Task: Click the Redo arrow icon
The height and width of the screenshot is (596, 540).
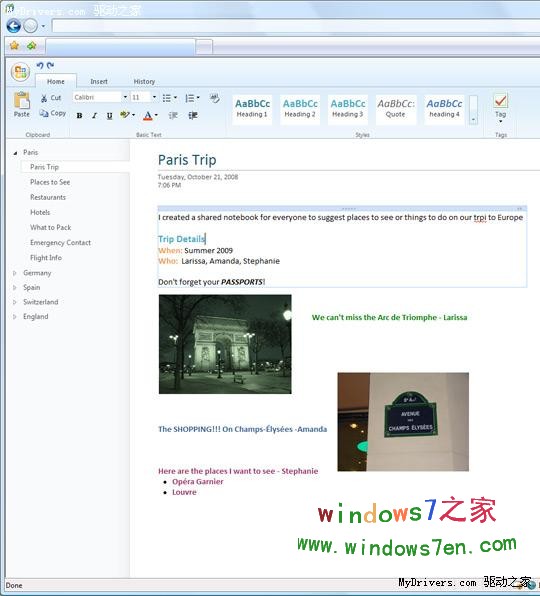Action: coord(50,65)
